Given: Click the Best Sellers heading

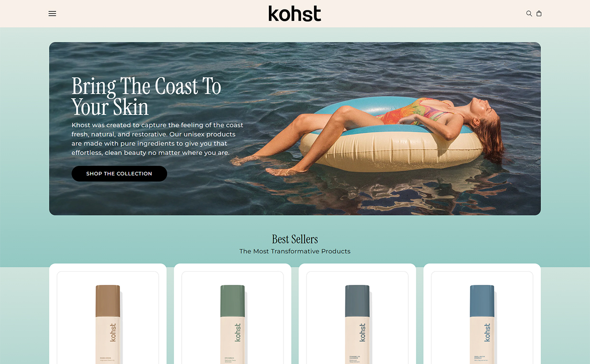Looking at the screenshot, I should tap(295, 239).
